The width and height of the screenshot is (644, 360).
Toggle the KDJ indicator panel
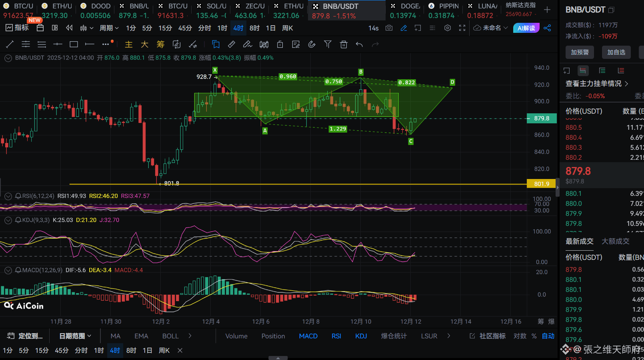click(361, 336)
